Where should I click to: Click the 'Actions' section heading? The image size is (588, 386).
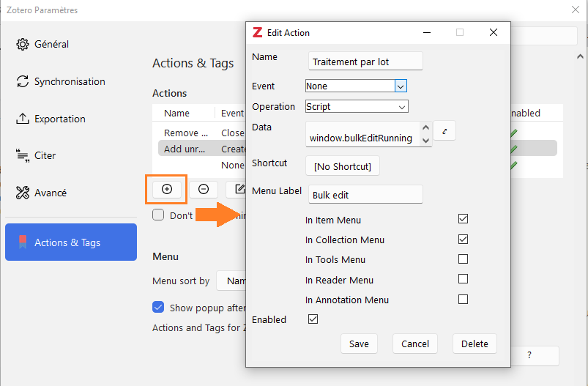click(x=169, y=93)
